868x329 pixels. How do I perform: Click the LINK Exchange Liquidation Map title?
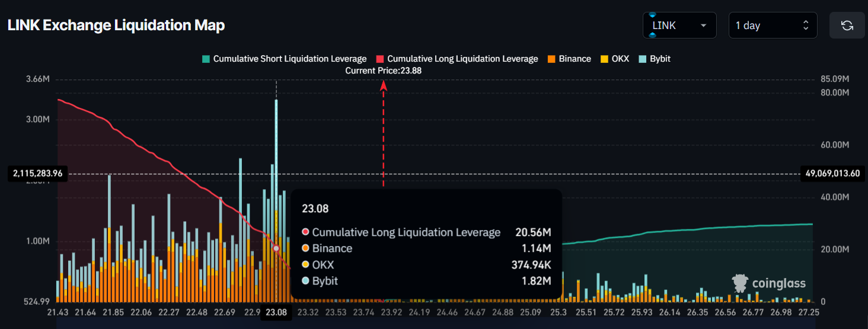pos(116,25)
